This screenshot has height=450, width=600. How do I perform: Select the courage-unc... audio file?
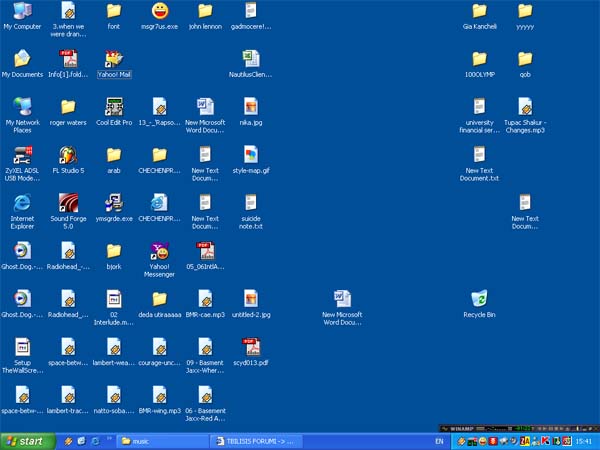tap(160, 352)
